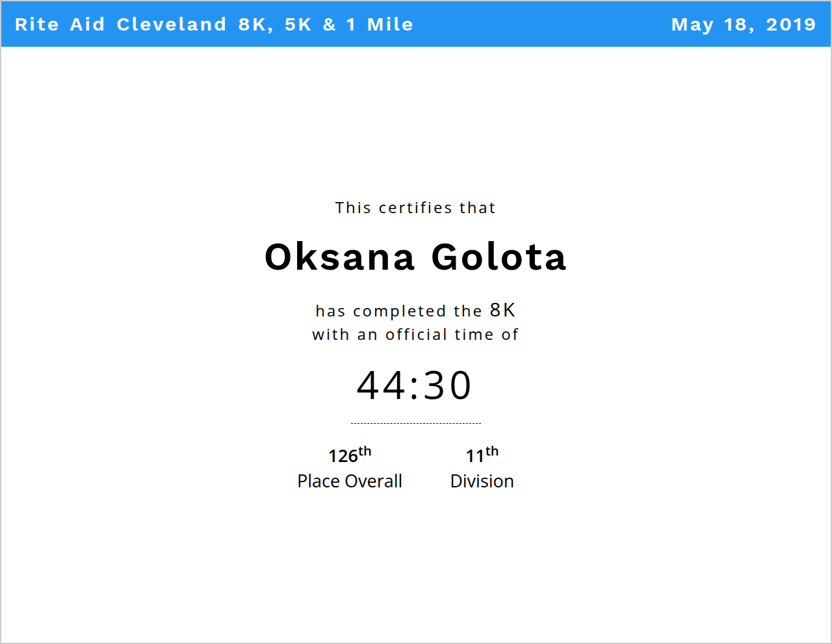Click "8K," in the header title
Image resolution: width=832 pixels, height=644 pixels.
click(255, 25)
